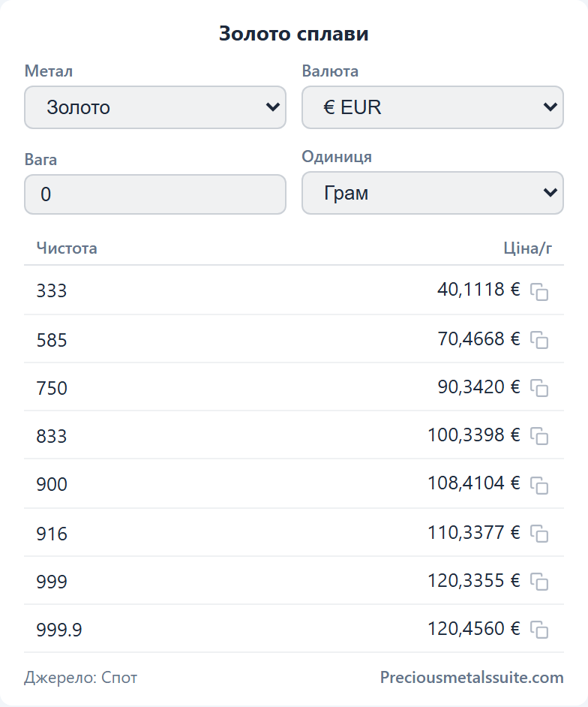Open the Метал dropdown showing Золото
Image resolution: width=588 pixels, height=707 pixels.
pyautogui.click(x=155, y=107)
